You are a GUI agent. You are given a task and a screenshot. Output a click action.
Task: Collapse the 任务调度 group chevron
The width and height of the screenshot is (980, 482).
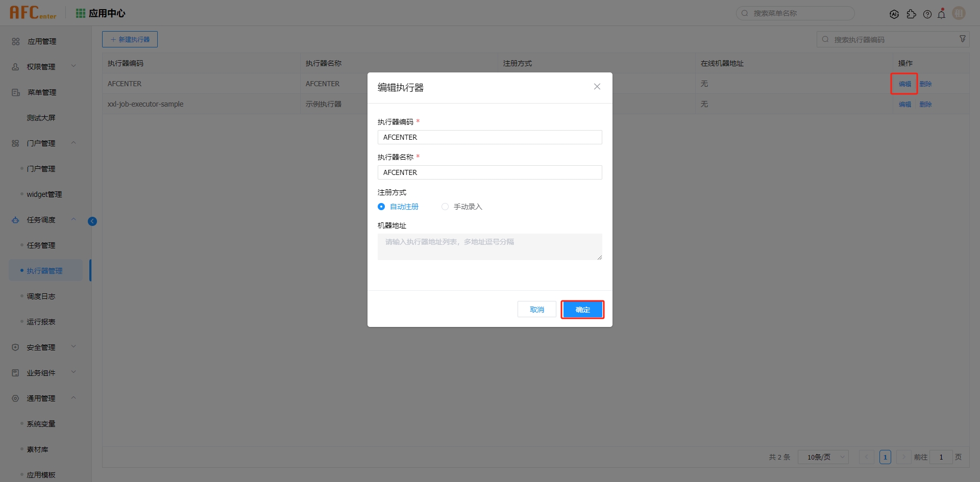pos(73,219)
